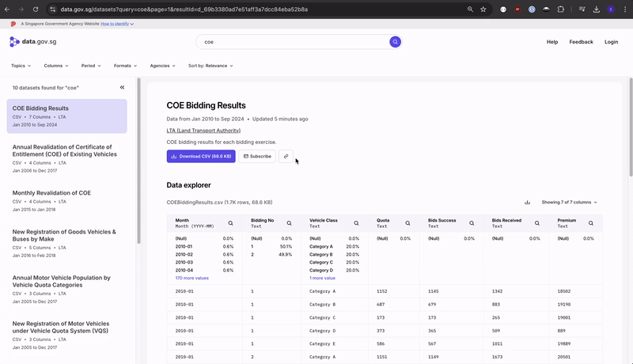Show 1 more value for Vehicle Class
This screenshot has width=633, height=364.
pyautogui.click(x=322, y=278)
